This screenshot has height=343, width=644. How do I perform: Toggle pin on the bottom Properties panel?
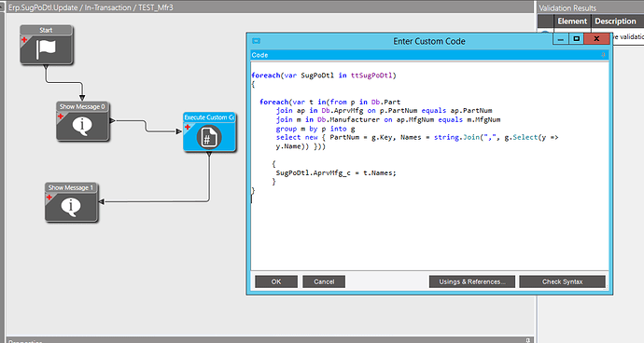(527, 340)
